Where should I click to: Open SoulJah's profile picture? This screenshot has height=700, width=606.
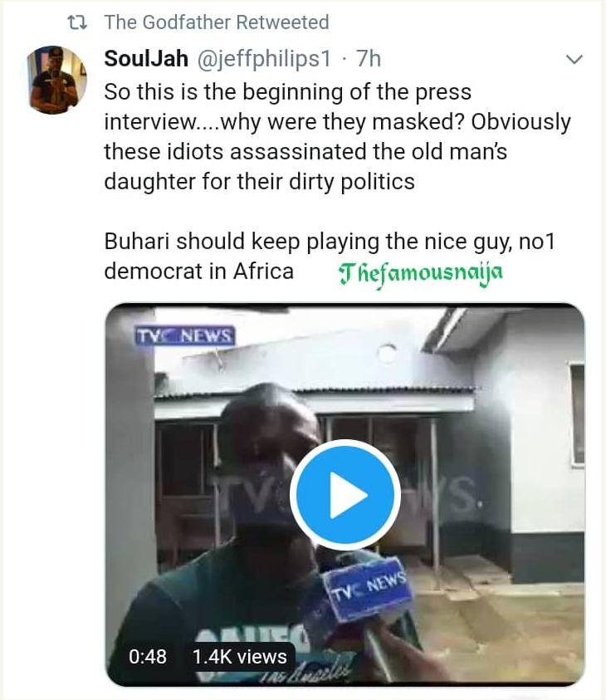pos(57,81)
